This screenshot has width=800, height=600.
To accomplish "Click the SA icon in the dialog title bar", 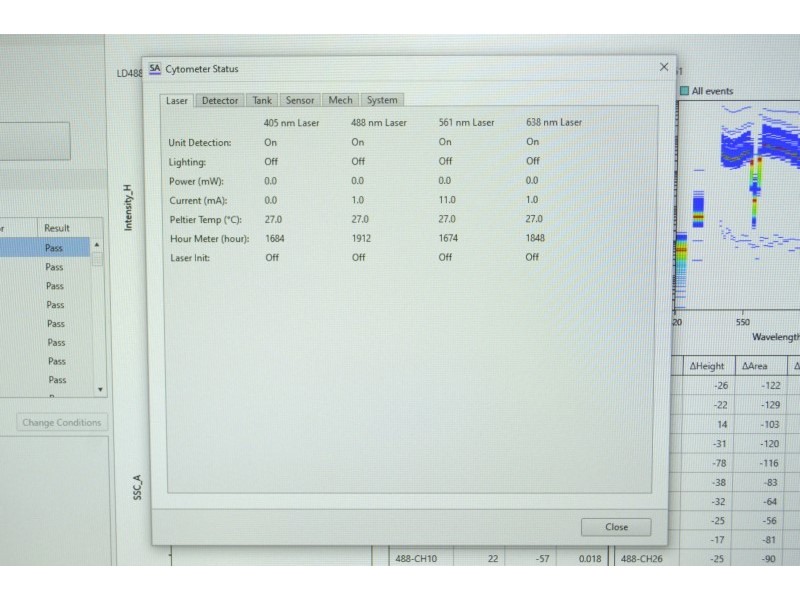I will coord(155,68).
